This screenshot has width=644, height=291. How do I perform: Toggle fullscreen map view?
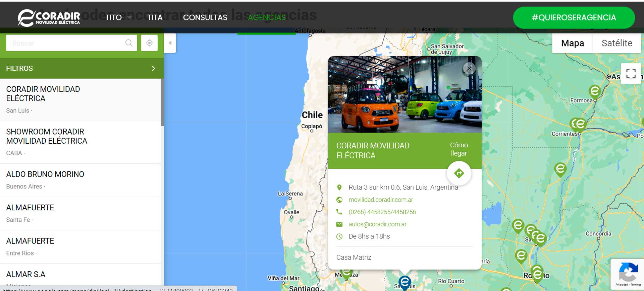[631, 73]
